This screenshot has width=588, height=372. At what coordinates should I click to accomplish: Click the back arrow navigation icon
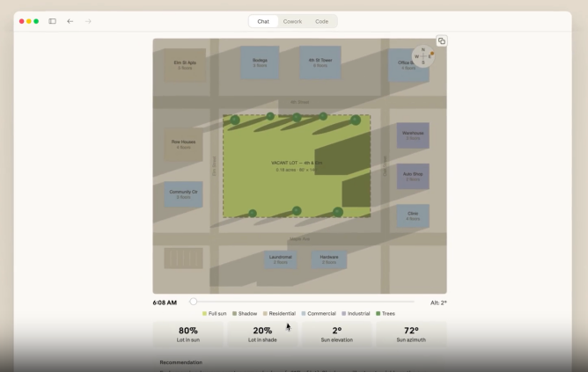(x=70, y=21)
